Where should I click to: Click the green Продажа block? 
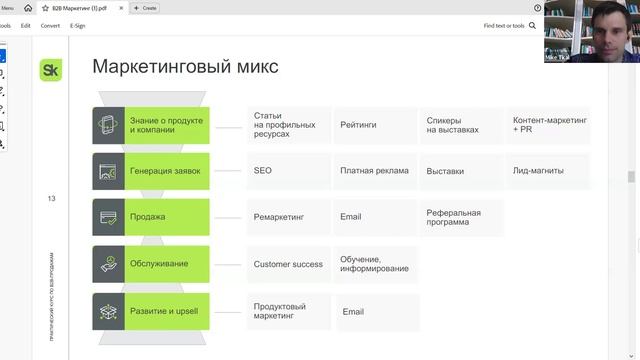coord(151,217)
